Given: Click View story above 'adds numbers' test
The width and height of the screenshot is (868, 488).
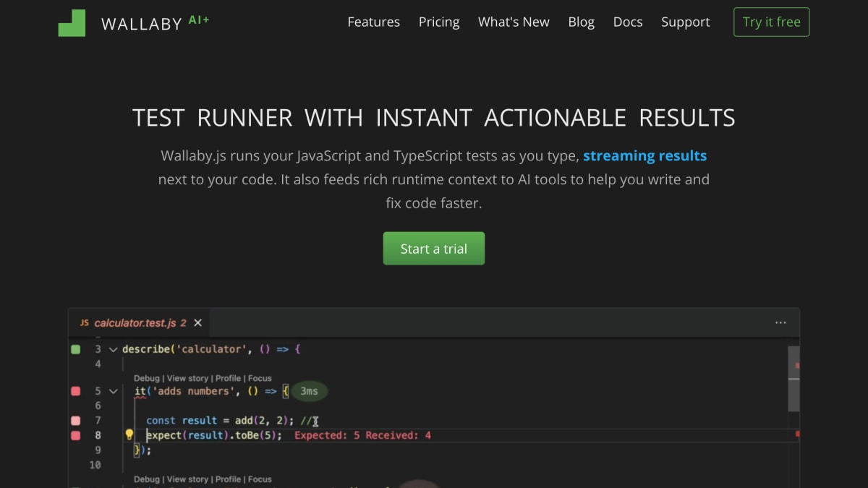Looking at the screenshot, I should point(187,378).
